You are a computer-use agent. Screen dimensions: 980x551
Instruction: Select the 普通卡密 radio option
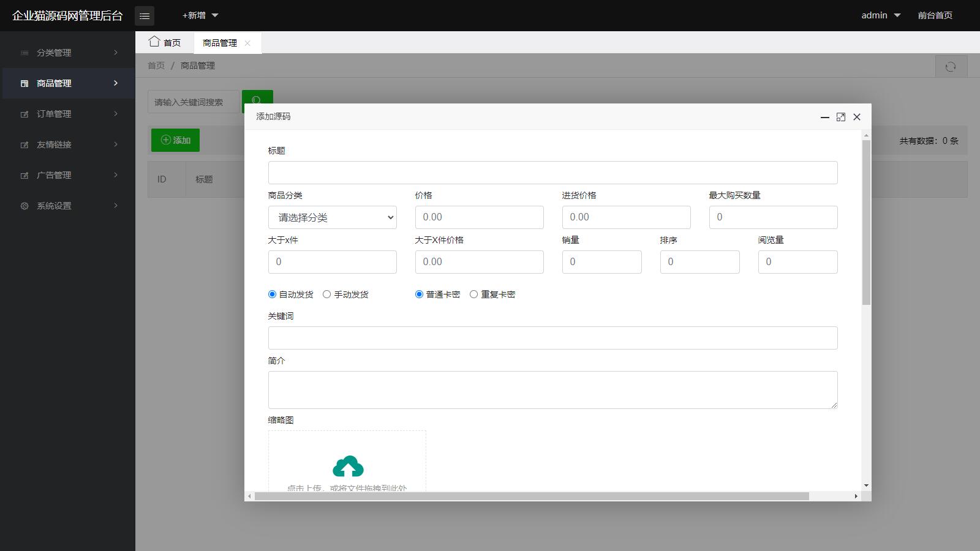(418, 294)
